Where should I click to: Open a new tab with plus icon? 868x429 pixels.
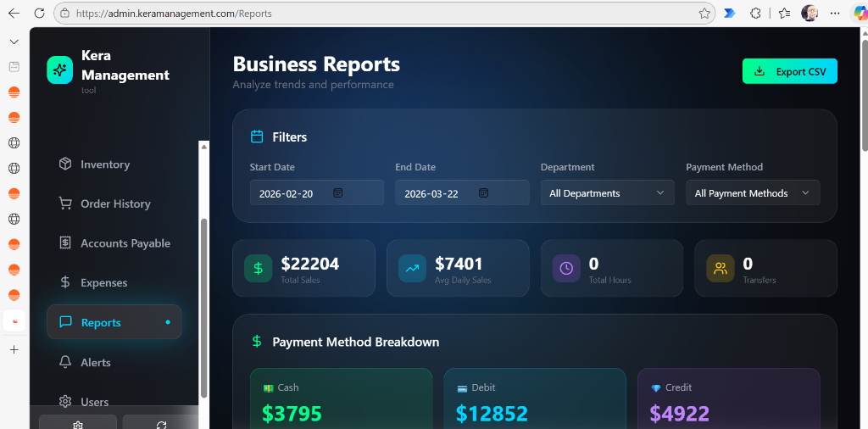tap(14, 349)
